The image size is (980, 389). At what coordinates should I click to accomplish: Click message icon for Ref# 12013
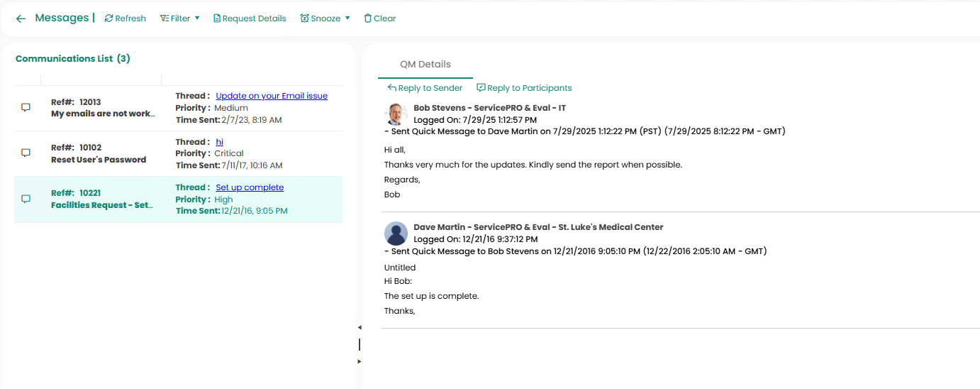[26, 108]
